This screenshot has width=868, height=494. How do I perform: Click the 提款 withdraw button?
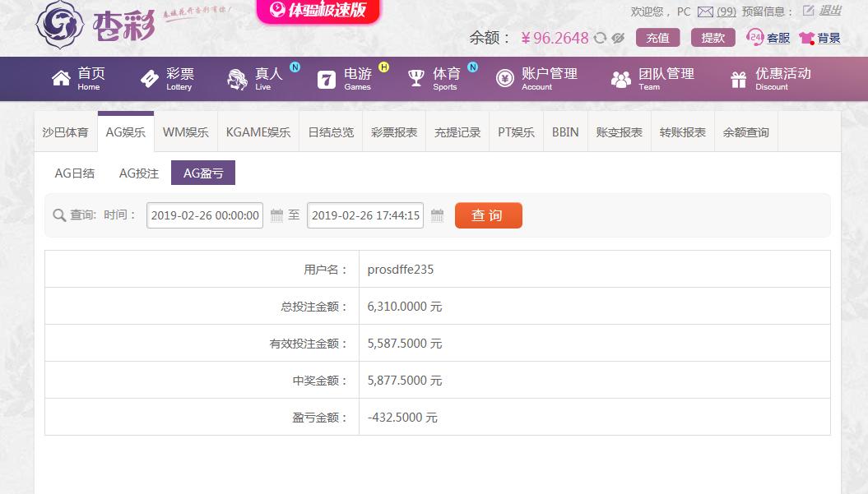click(x=713, y=38)
